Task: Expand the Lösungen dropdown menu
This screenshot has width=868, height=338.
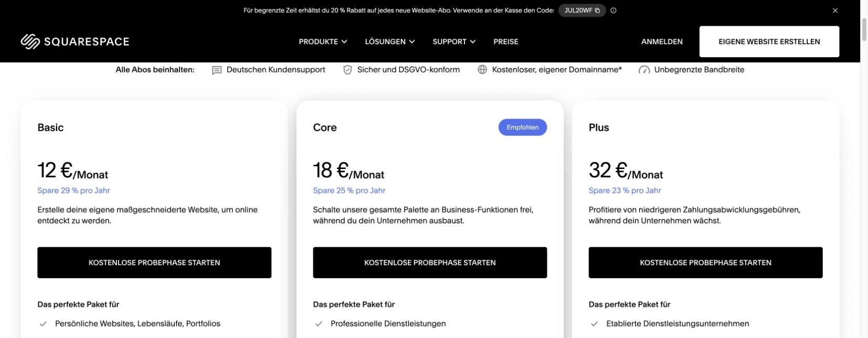Action: coord(390,41)
